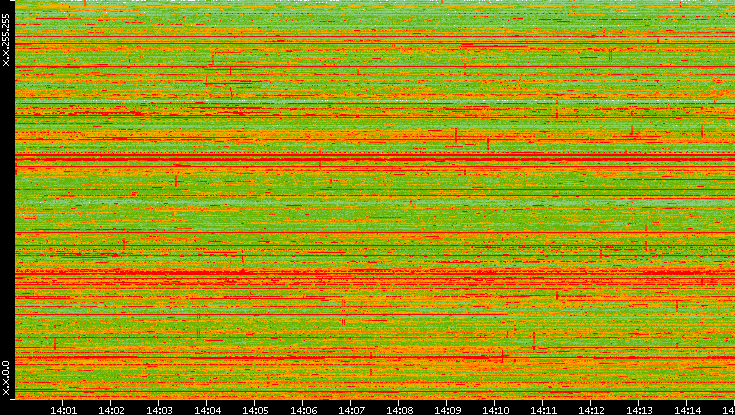Viewport: 735px width, 415px height.
Task: Click the 14:09 time axis label
Action: click(447, 410)
